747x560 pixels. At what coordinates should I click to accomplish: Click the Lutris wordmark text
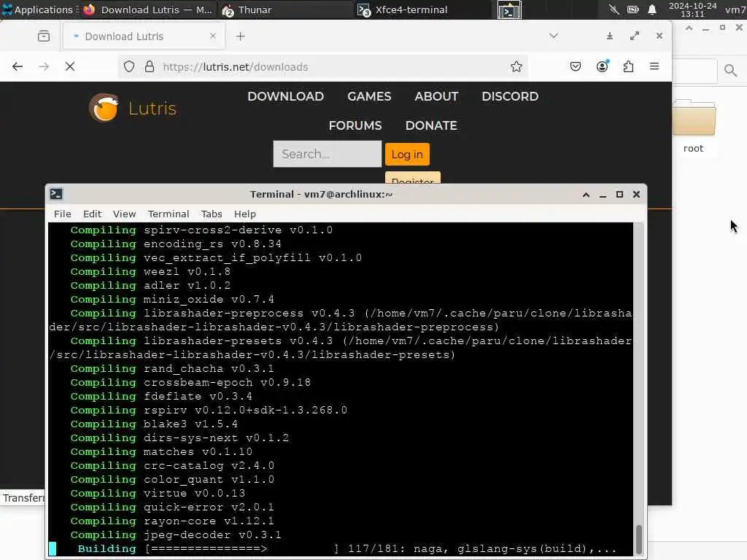coord(152,109)
